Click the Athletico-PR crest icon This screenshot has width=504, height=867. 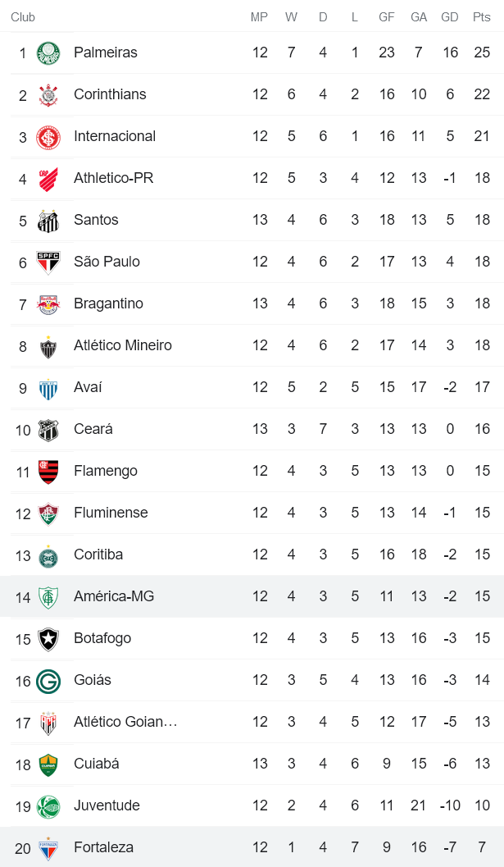(x=48, y=179)
